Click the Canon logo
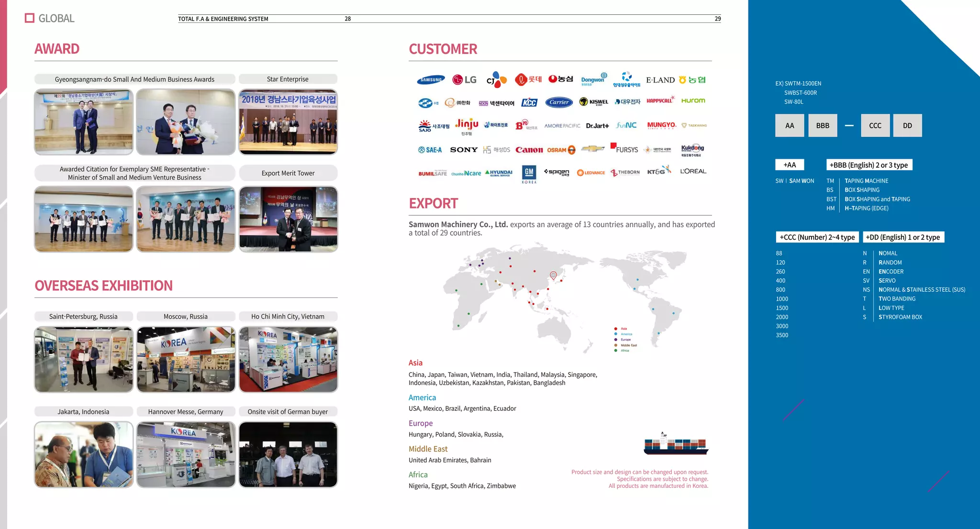980x529 pixels. coord(529,150)
